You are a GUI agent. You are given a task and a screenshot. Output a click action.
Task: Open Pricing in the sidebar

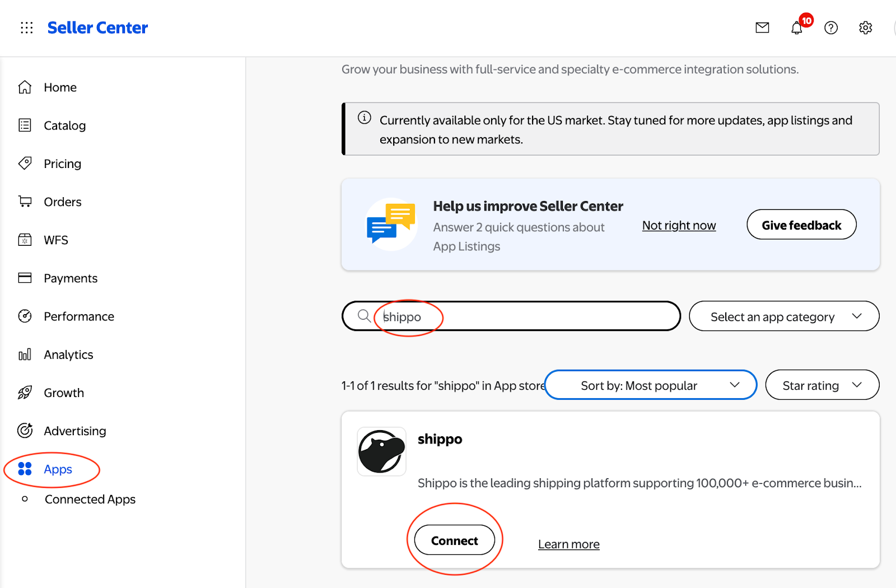point(62,164)
